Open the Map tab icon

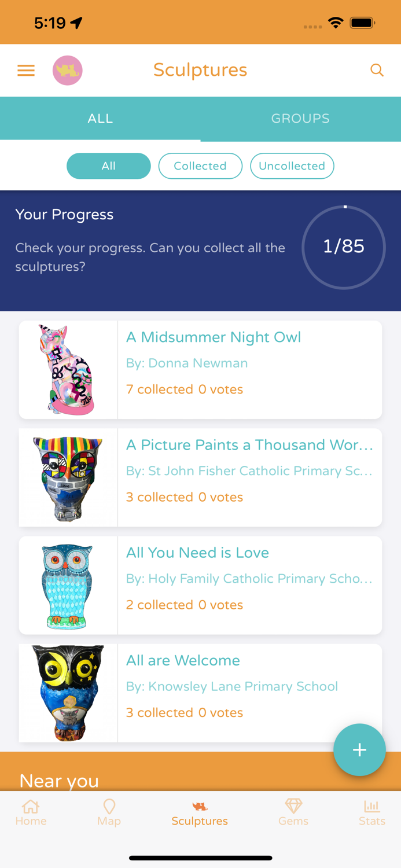click(109, 807)
